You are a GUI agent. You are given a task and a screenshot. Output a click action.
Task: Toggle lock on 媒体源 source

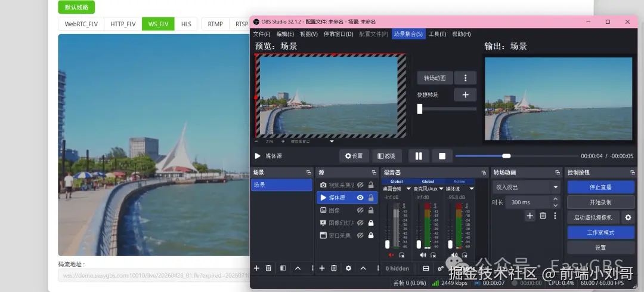[371, 198]
